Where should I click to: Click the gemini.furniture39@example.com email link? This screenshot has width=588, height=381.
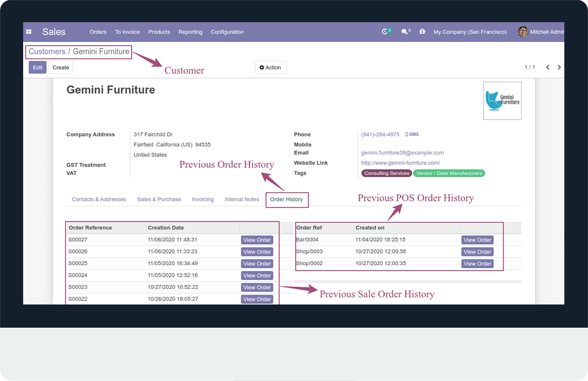click(402, 153)
